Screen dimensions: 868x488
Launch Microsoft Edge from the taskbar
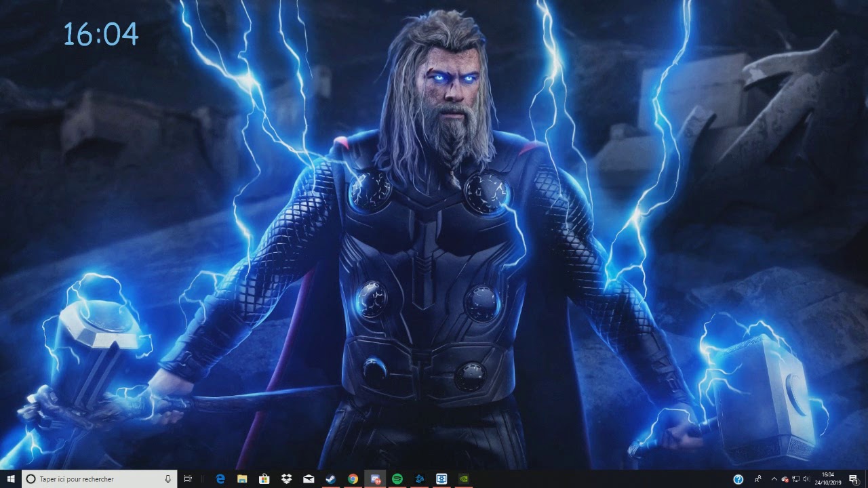(220, 479)
